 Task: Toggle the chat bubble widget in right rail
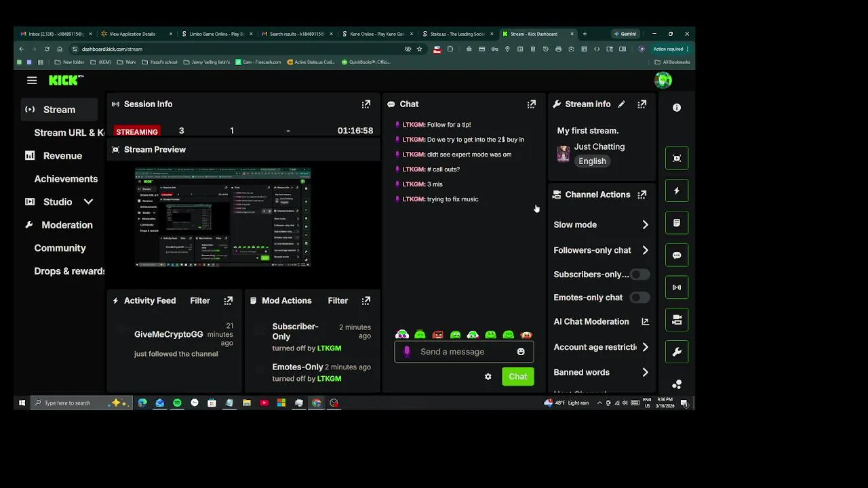tap(677, 256)
